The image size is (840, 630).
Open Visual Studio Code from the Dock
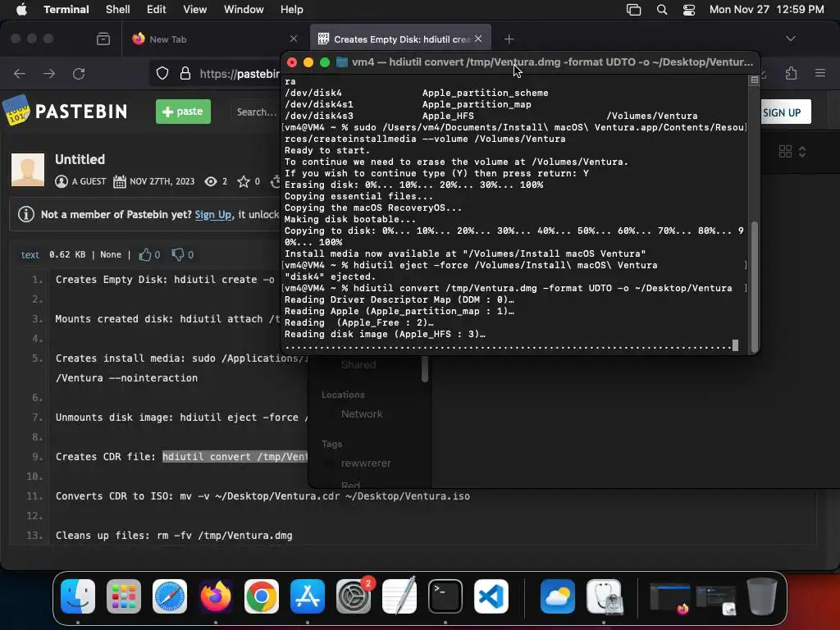(x=491, y=596)
